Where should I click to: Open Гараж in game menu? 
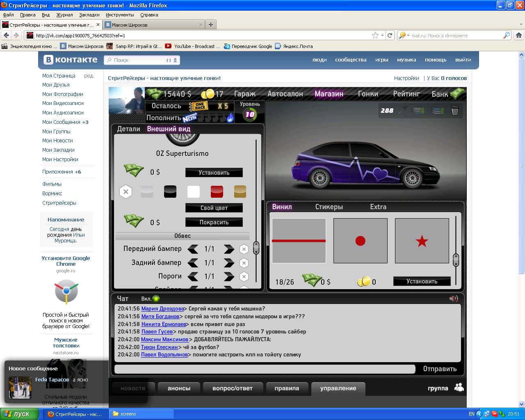click(245, 94)
